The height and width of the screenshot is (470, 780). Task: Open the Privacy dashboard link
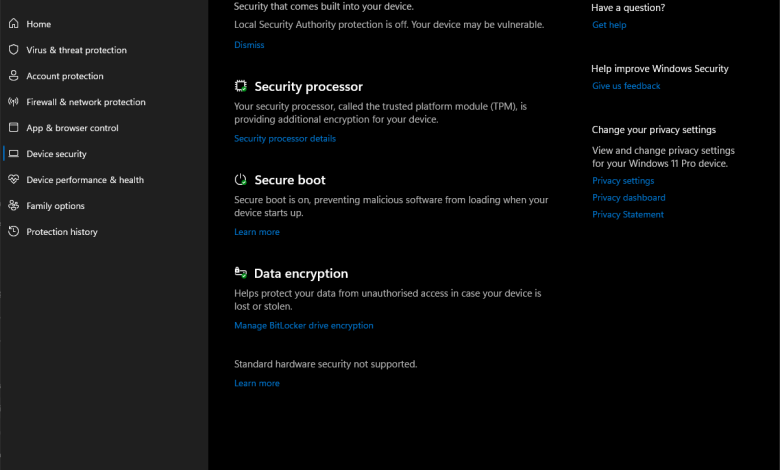tap(628, 198)
